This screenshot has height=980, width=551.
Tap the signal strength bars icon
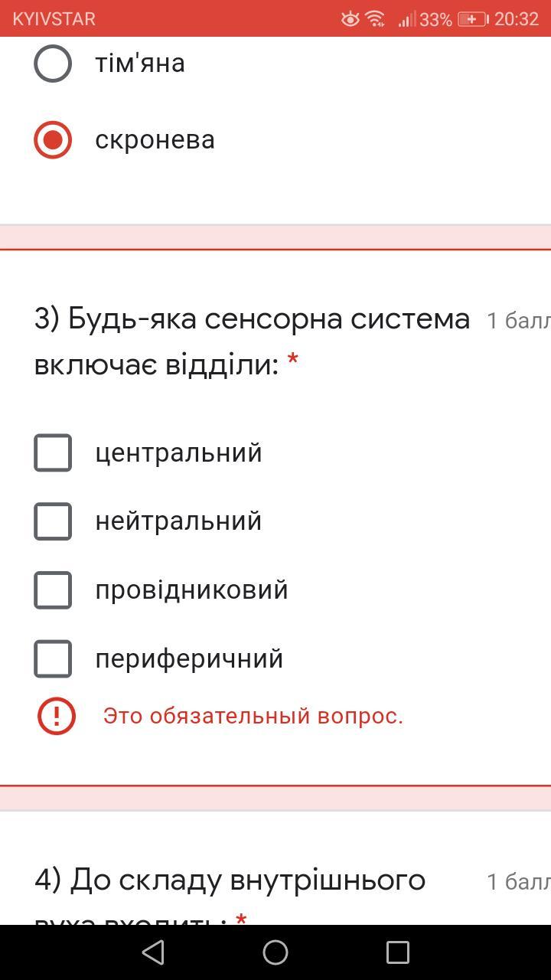[406, 19]
